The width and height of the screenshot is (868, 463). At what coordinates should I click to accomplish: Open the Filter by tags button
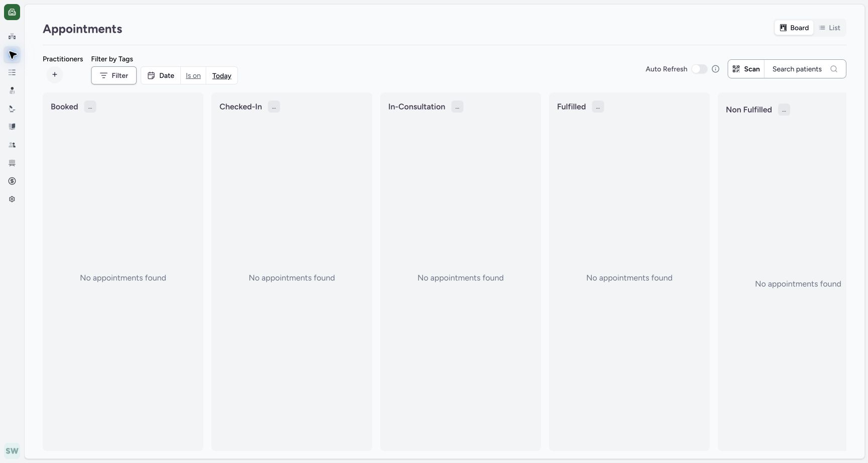click(x=114, y=75)
